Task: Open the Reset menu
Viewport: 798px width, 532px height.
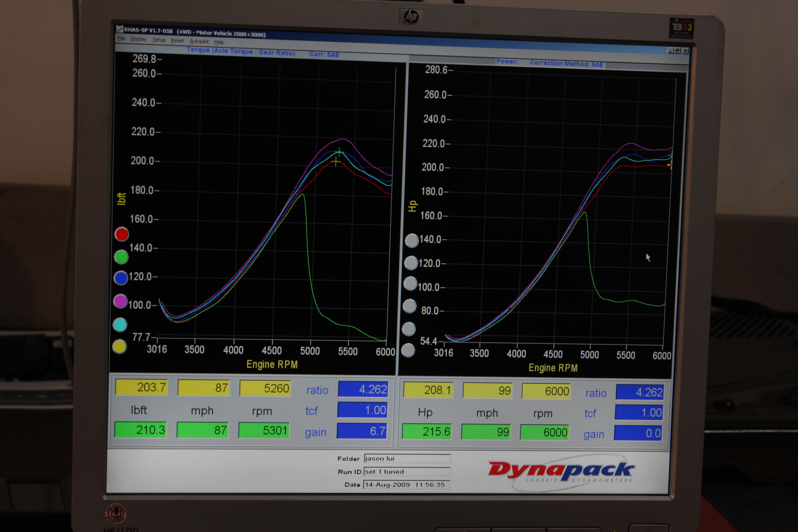Action: pyautogui.click(x=177, y=40)
